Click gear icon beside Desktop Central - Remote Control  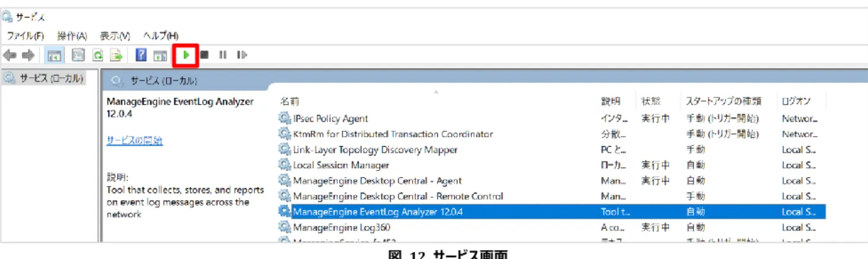tap(285, 196)
